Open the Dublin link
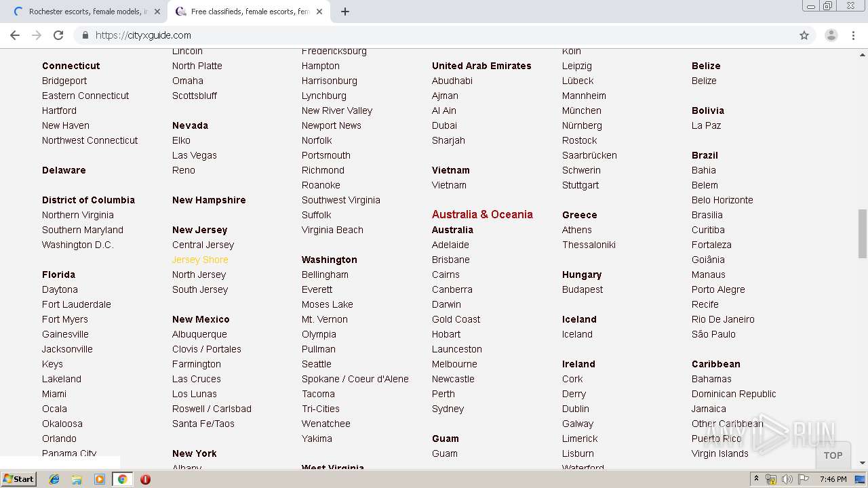Image resolution: width=868 pixels, height=488 pixels. pyautogui.click(x=576, y=409)
